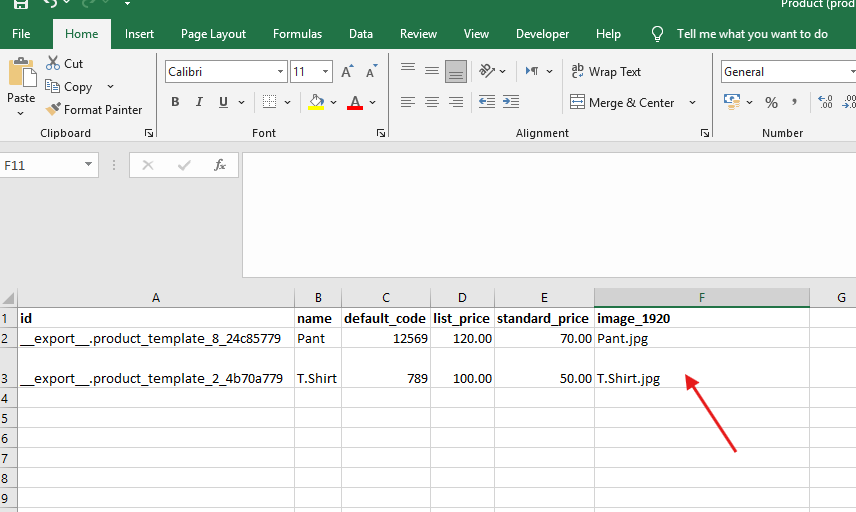The height and width of the screenshot is (512, 856).
Task: Click the Save floppy disk icon
Action: click(x=21, y=4)
